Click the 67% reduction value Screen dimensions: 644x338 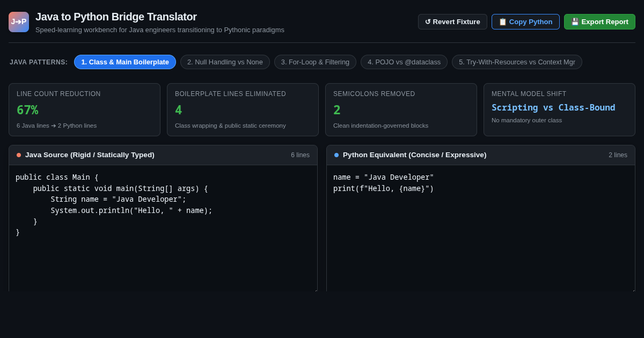[27, 110]
